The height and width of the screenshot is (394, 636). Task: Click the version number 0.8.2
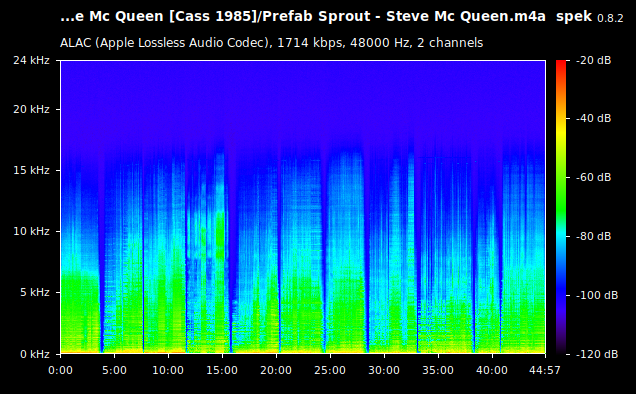point(610,19)
